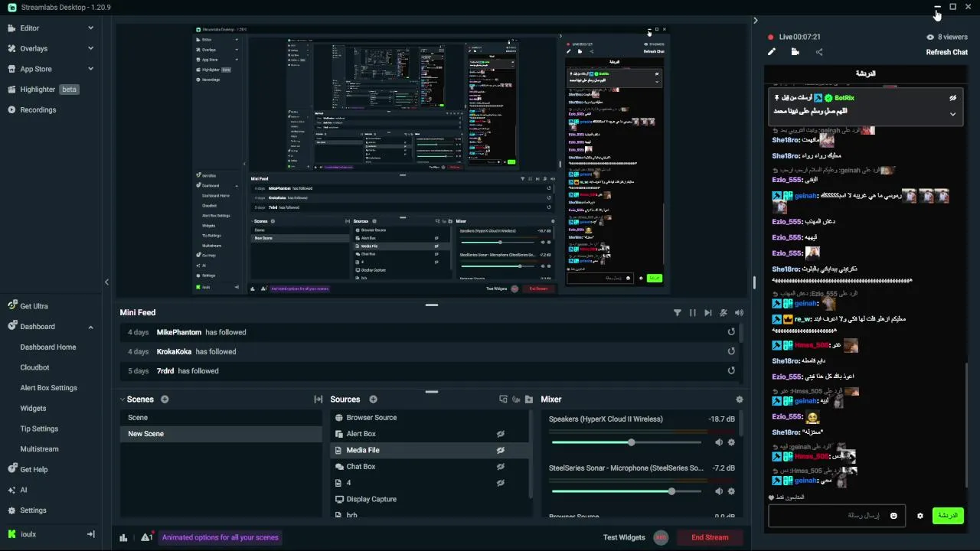Open the Editor section in sidebar
Viewport: 980px width, 551px height.
tap(30, 28)
